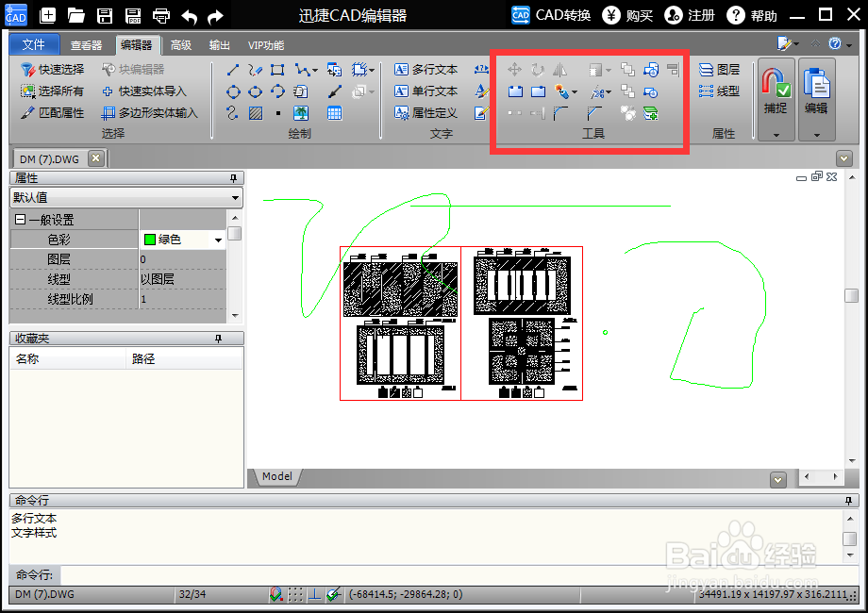
Task: Expand the 捕捉 snap dropdown
Action: coord(776,135)
